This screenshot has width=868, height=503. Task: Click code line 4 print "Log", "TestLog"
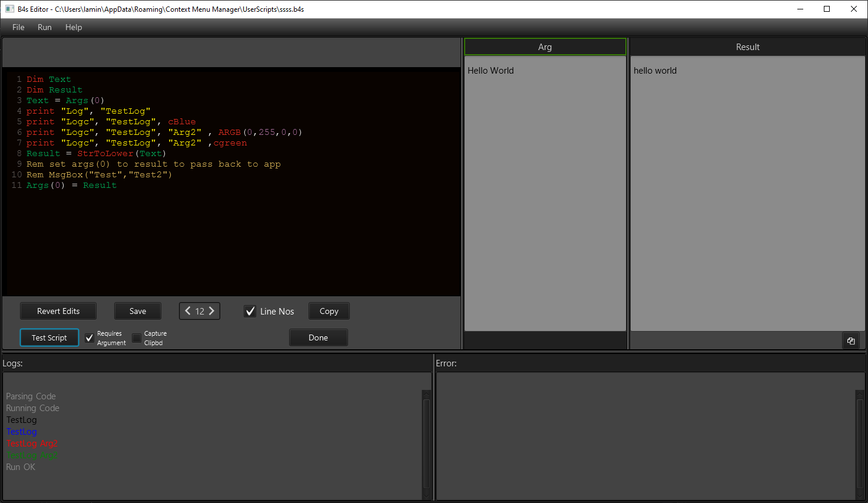coord(88,111)
